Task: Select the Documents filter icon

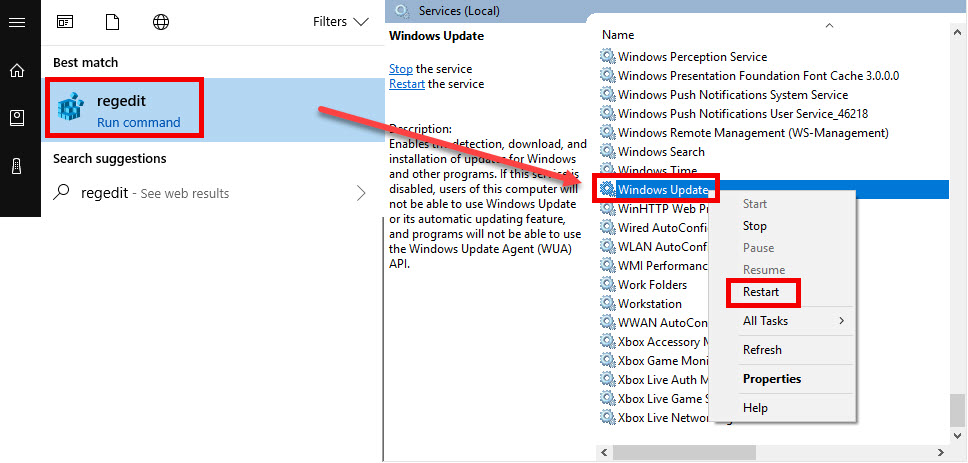Action: (x=112, y=22)
